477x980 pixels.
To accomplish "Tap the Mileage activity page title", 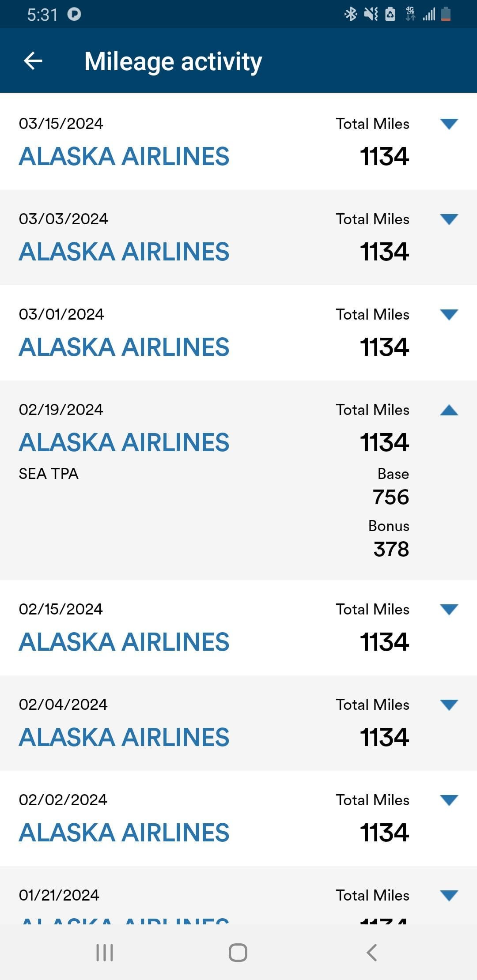I will coord(173,61).
